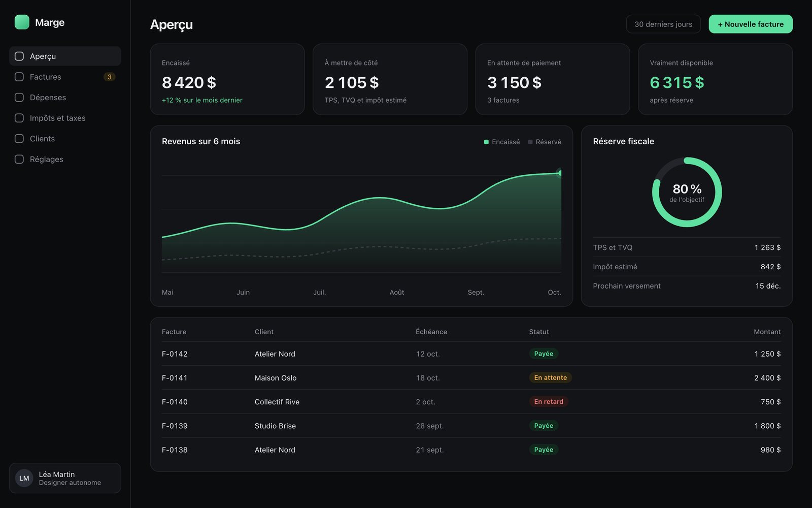Click the En retard status badge
This screenshot has height=508, width=812.
[549, 401]
